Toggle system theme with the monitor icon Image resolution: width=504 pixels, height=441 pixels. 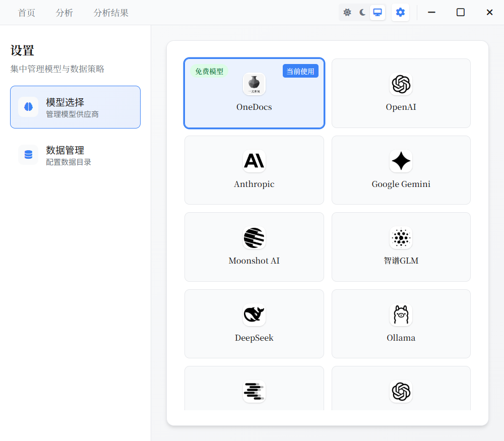377,12
